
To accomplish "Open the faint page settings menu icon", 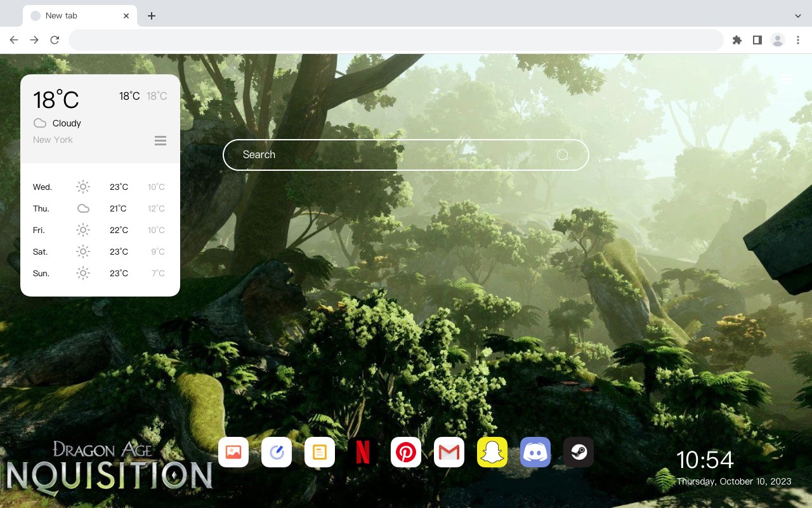I will [x=787, y=79].
